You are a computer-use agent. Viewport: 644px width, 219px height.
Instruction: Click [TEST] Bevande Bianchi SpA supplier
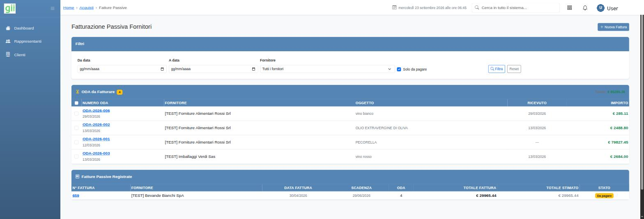(157, 196)
